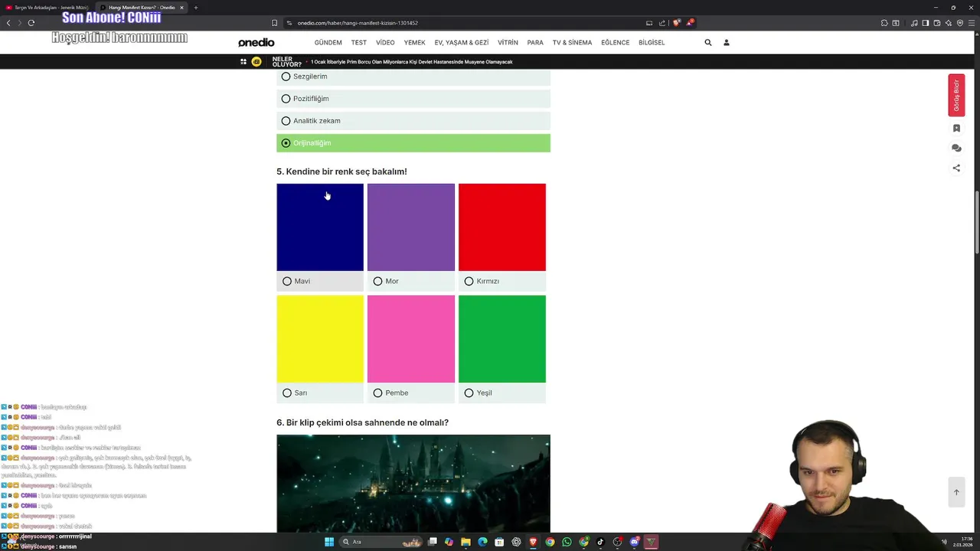
Task: Click the Leo AI sparkle icon
Action: (949, 23)
